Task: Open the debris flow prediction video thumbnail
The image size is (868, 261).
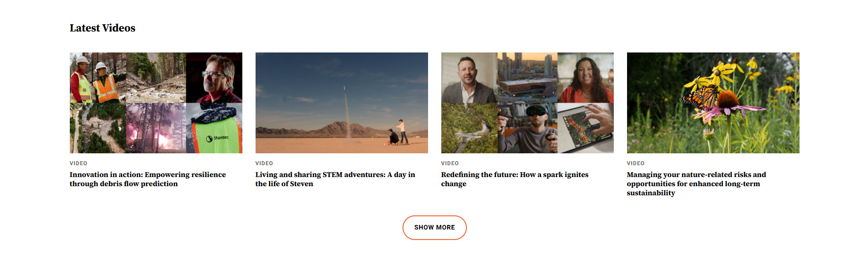Action: pos(156,103)
